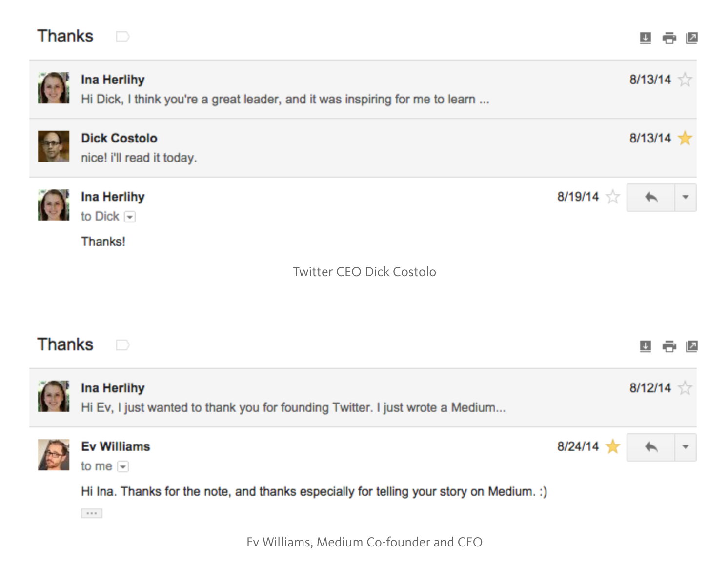728x566 pixels.
Task: Print the first Thanks email thread
Action: [669, 38]
